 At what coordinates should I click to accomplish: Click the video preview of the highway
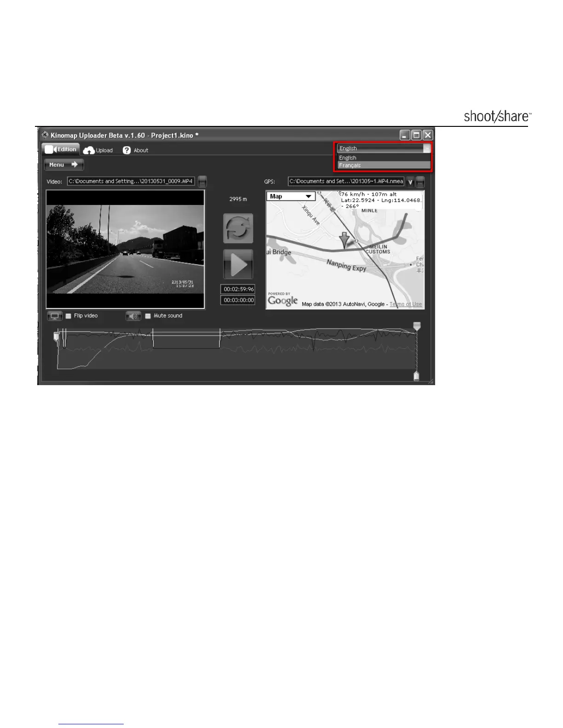pyautogui.click(x=125, y=249)
